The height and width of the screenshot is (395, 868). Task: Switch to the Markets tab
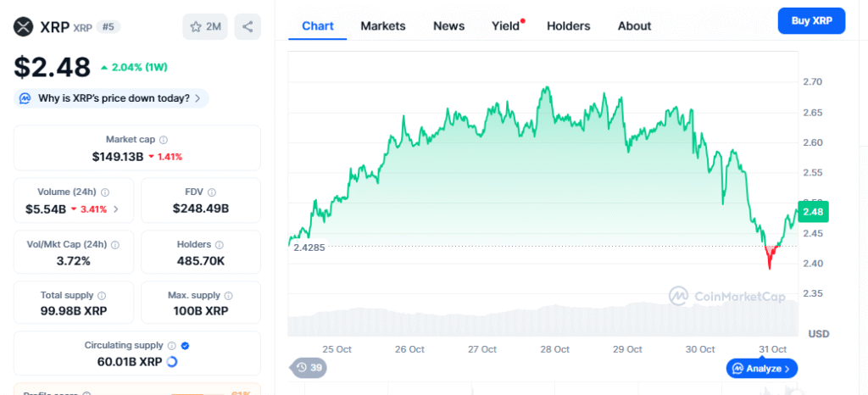click(383, 26)
